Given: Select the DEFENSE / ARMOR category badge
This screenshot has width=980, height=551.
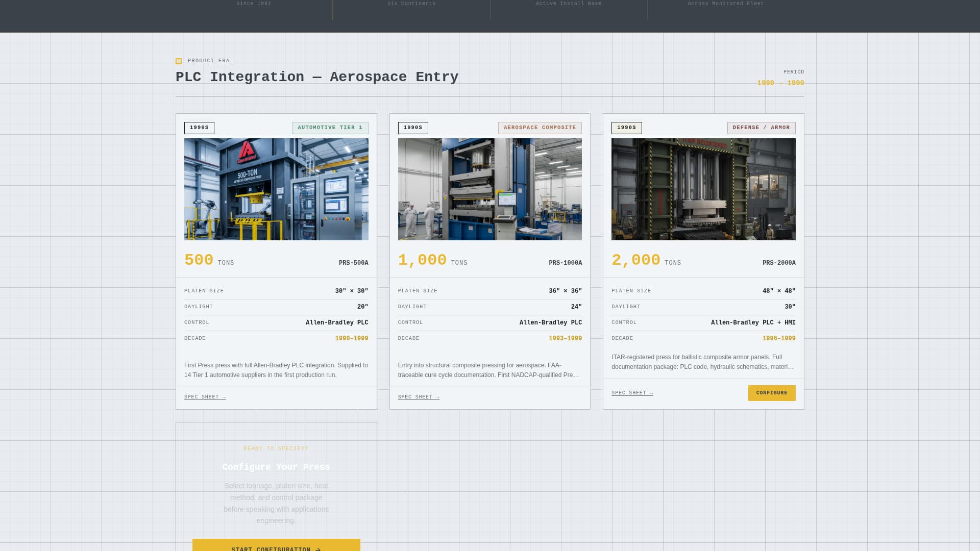Looking at the screenshot, I should click(761, 128).
